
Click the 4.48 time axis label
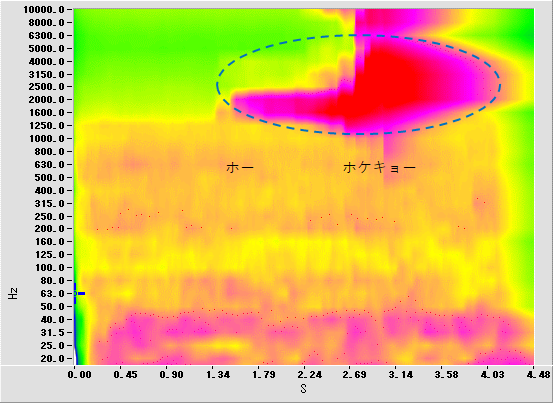tap(539, 374)
